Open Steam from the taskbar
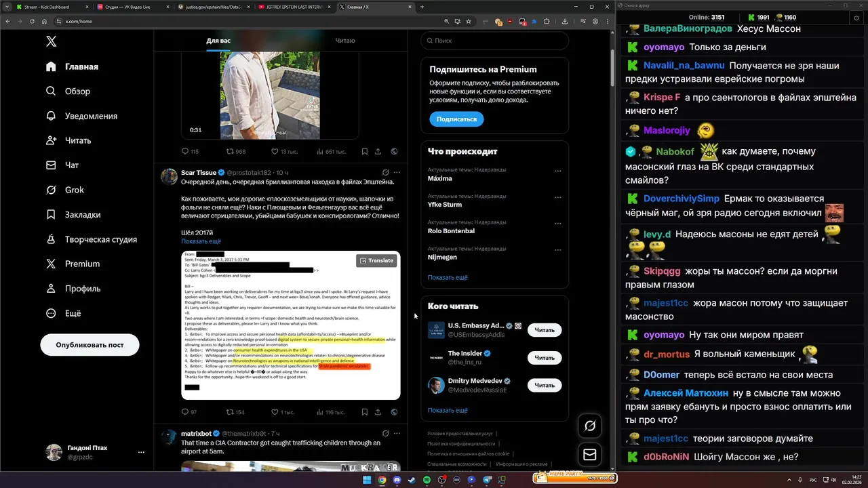 tap(412, 480)
